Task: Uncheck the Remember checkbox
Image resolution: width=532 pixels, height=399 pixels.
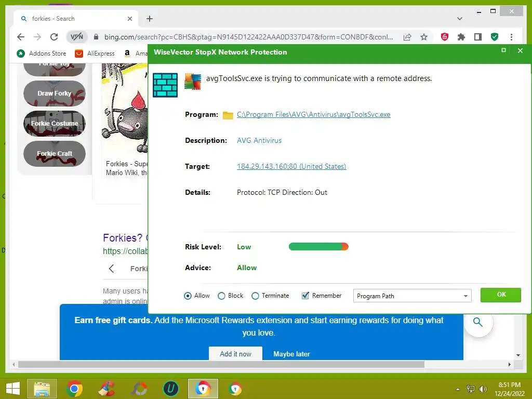Action: click(x=305, y=296)
